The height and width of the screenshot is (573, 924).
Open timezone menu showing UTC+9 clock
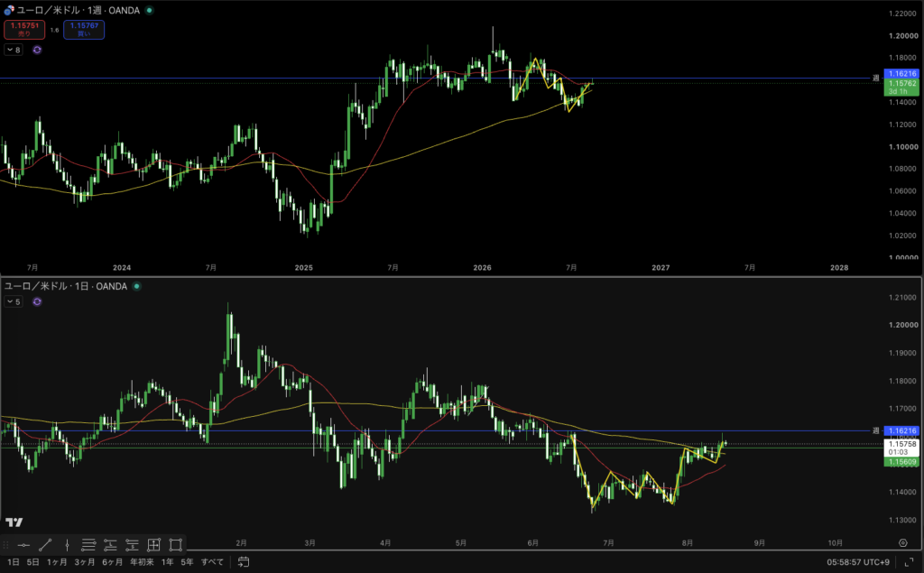pos(858,562)
